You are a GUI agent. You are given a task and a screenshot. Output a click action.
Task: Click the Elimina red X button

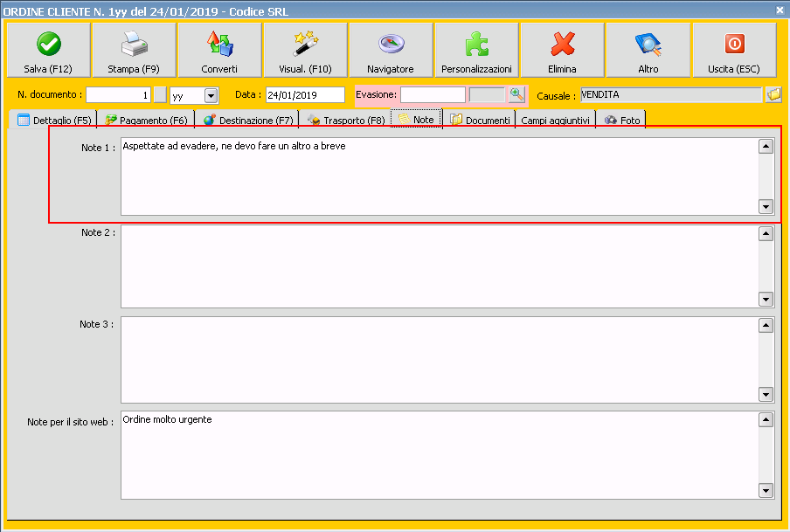562,50
